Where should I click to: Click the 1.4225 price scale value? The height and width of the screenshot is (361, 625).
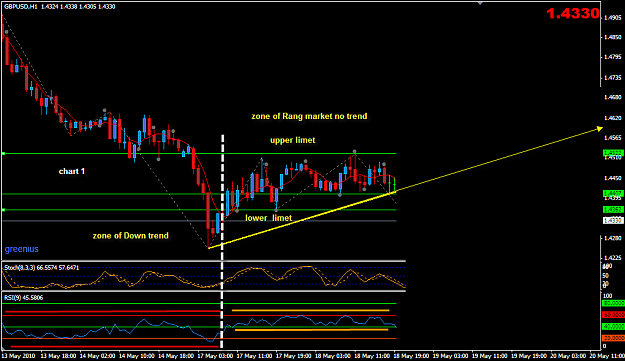pos(613,258)
